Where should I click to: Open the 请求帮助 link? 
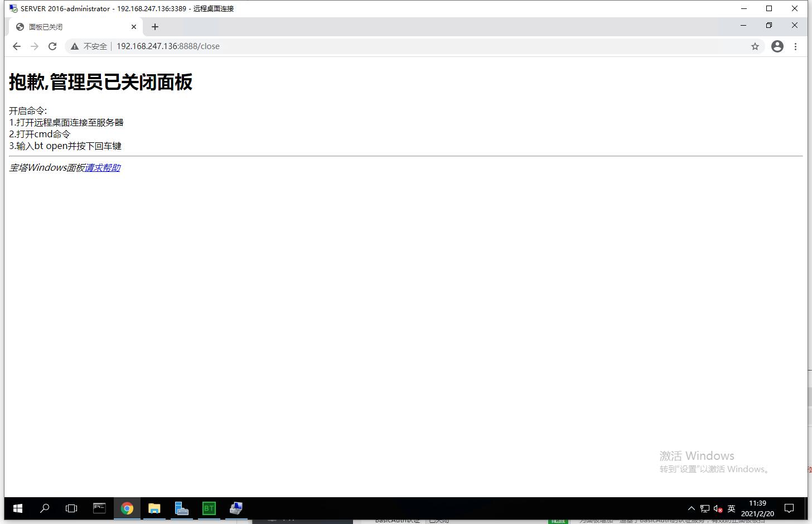[103, 167]
